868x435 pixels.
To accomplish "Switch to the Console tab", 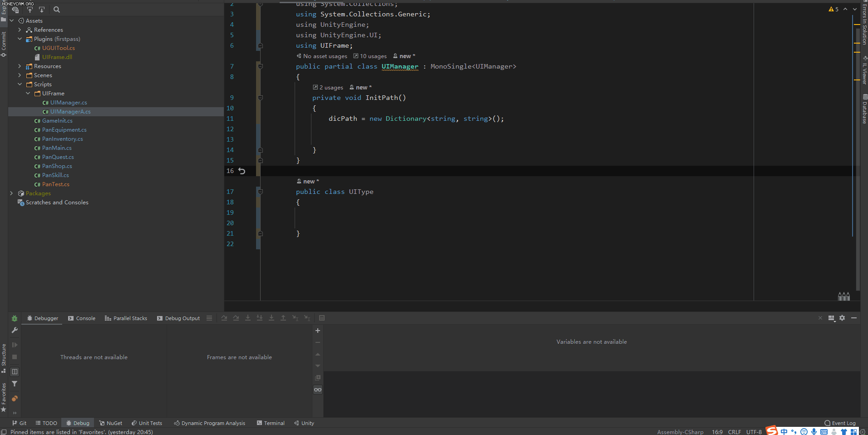I will coord(82,318).
